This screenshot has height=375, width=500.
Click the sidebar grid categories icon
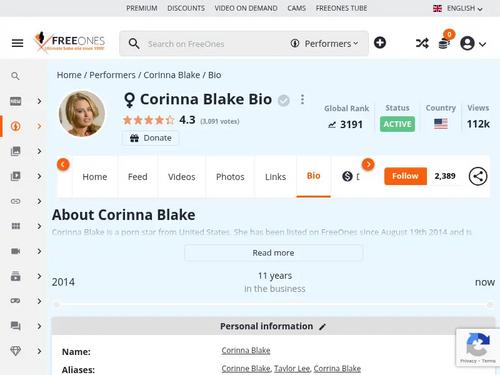(16, 226)
